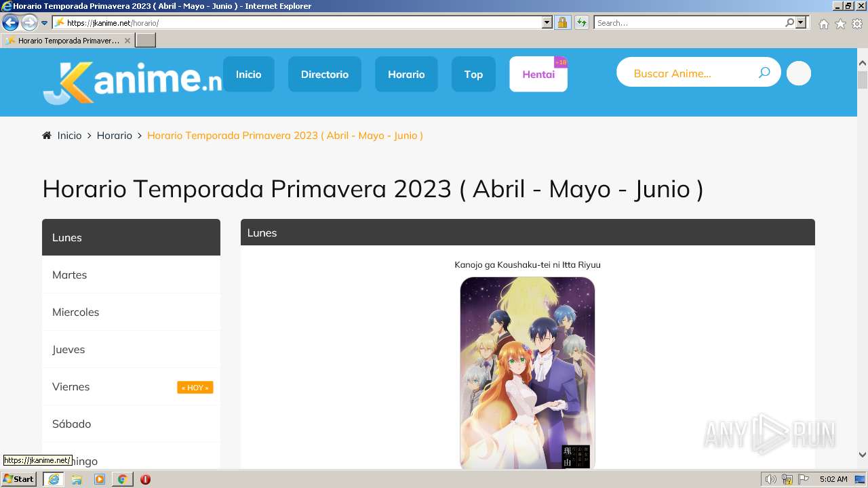Click the orange HOY badge
This screenshot has width=868, height=488.
[x=195, y=388]
